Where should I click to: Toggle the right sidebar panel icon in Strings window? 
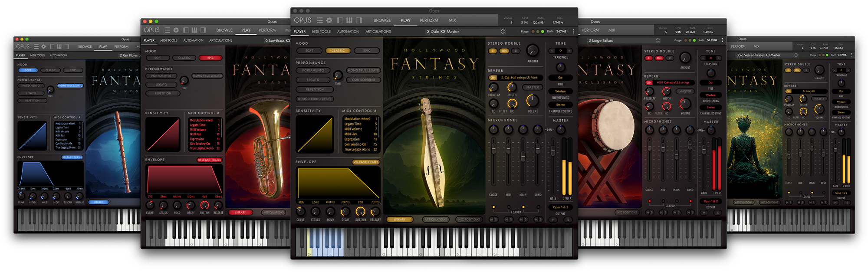click(x=359, y=20)
